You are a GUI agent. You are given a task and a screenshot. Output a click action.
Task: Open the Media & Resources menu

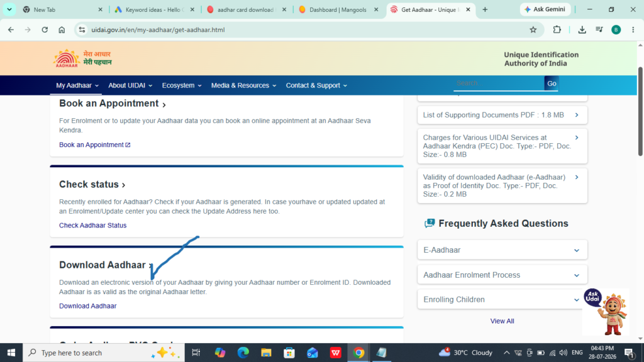click(243, 85)
